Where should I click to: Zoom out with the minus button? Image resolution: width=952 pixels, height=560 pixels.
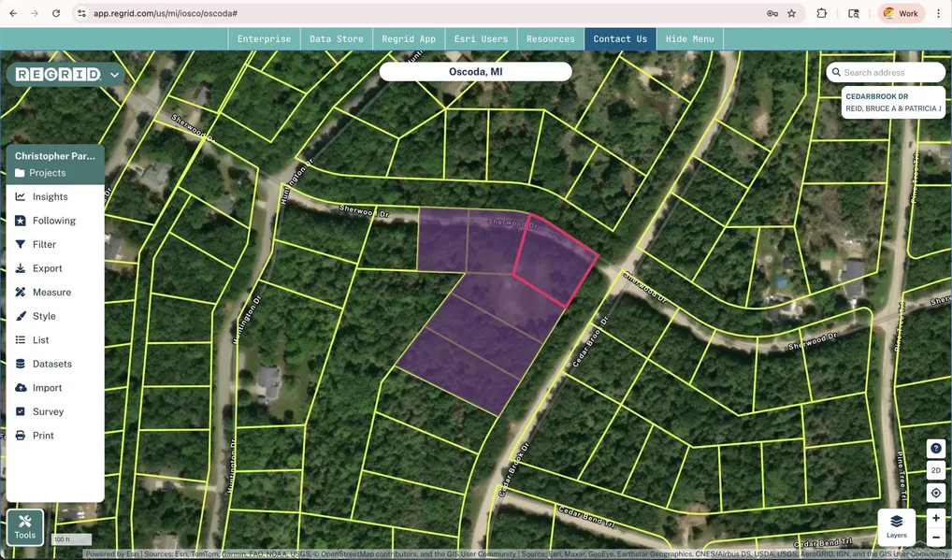[935, 538]
